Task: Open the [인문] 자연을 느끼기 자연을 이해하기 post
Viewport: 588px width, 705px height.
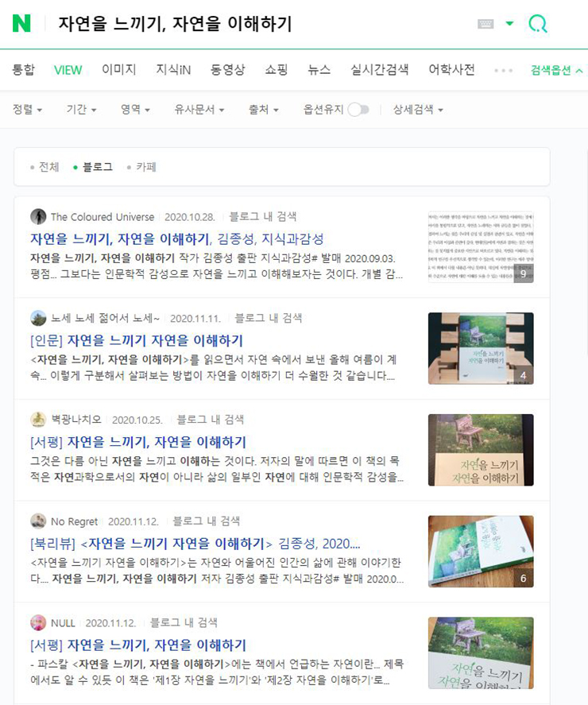Action: pos(136,340)
